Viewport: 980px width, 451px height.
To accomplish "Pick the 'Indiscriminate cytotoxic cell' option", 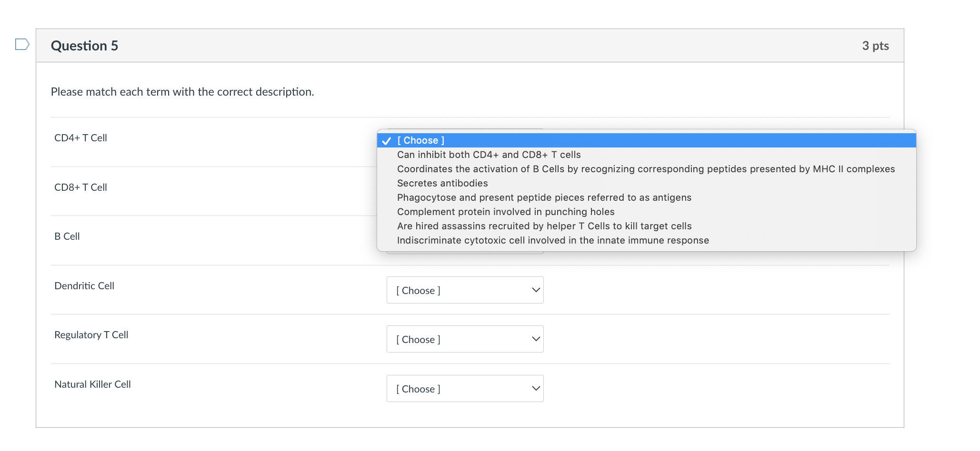I will pos(553,240).
